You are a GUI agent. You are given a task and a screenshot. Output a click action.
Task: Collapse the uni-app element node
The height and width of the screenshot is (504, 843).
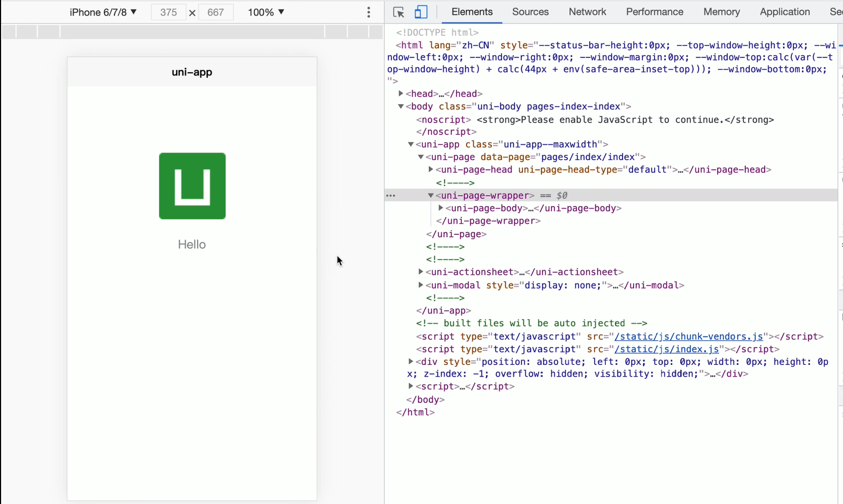click(411, 144)
